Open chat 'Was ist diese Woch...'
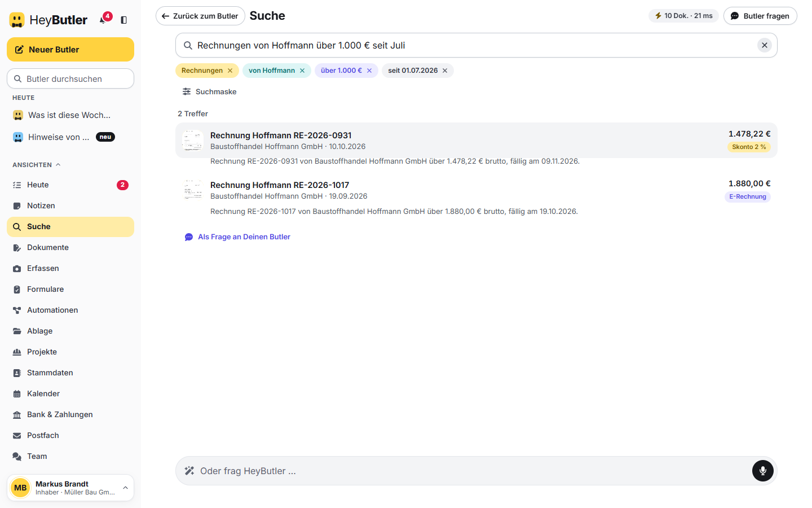 70,115
